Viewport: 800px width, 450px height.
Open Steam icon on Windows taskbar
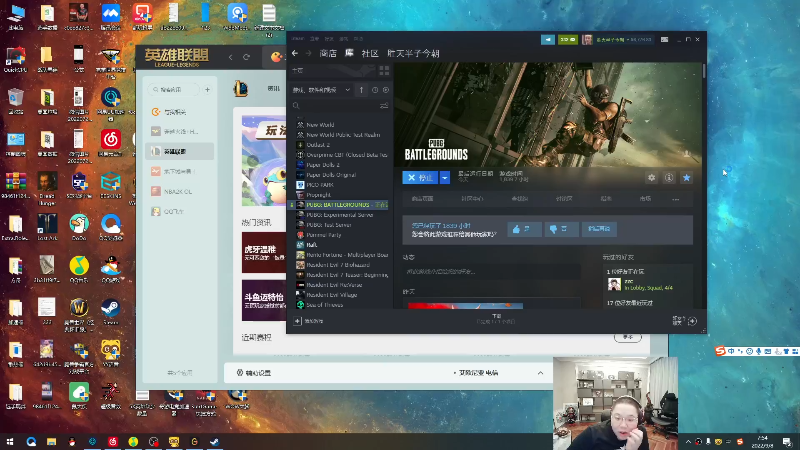tap(214, 441)
